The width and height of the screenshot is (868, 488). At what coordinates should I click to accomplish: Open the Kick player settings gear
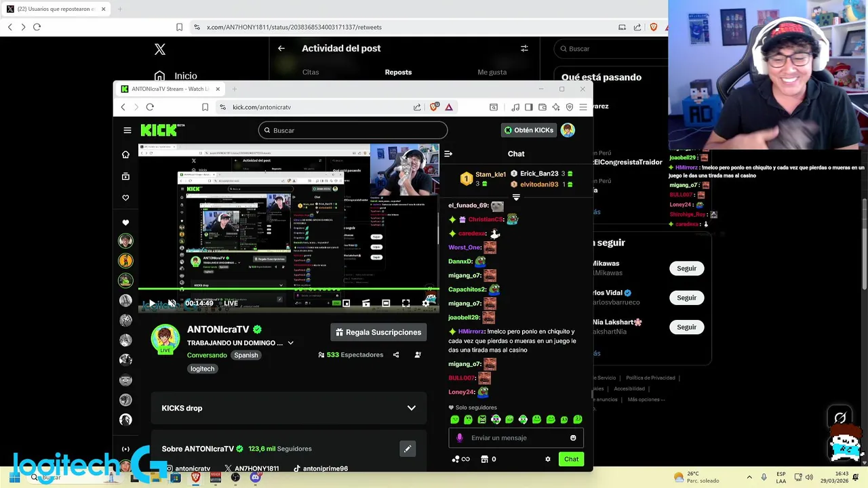click(426, 303)
